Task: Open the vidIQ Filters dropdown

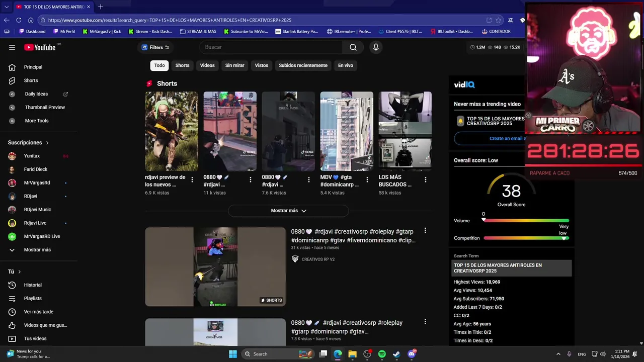Action: [155, 47]
